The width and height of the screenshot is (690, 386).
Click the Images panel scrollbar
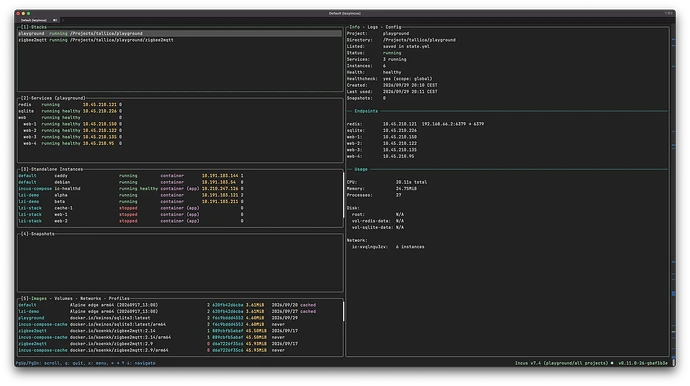(x=343, y=311)
